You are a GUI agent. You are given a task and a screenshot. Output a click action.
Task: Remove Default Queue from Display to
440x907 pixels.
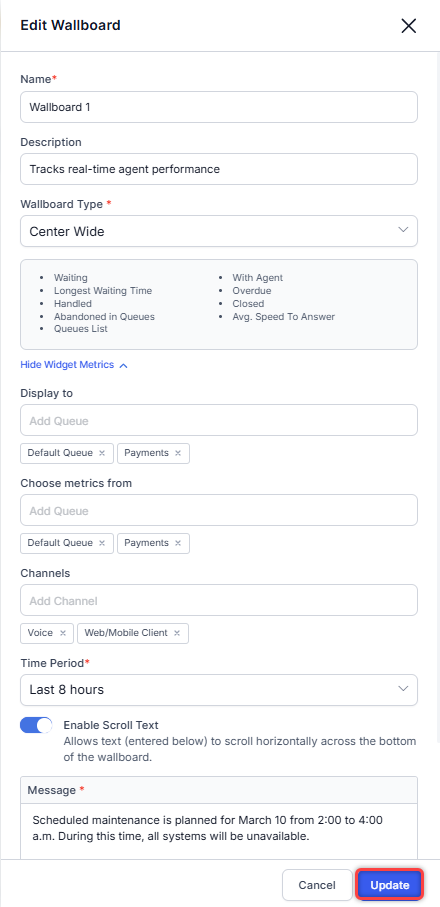[102, 454]
